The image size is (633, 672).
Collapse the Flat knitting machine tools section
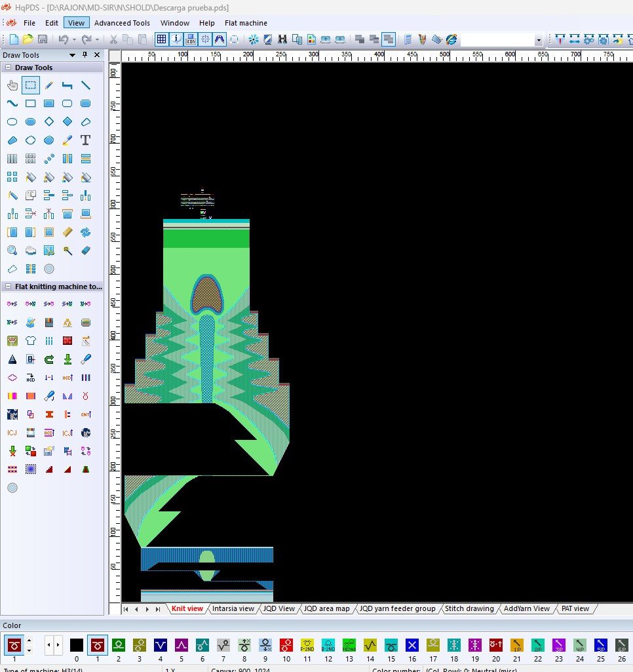click(8, 287)
